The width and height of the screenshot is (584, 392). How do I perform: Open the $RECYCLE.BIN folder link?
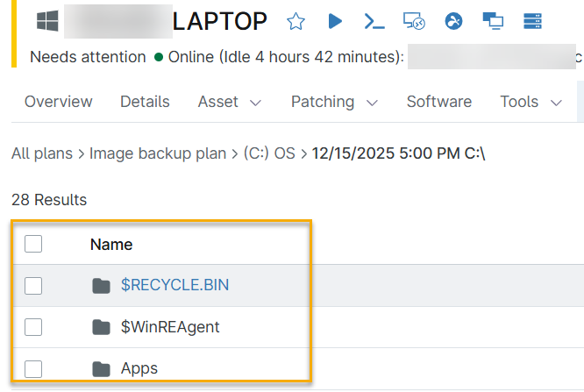(174, 285)
